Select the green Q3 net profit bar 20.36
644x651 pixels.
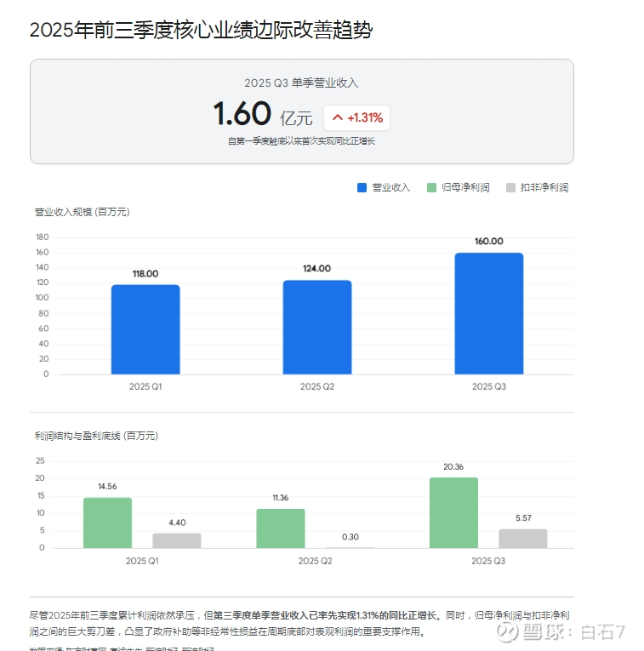click(x=454, y=513)
